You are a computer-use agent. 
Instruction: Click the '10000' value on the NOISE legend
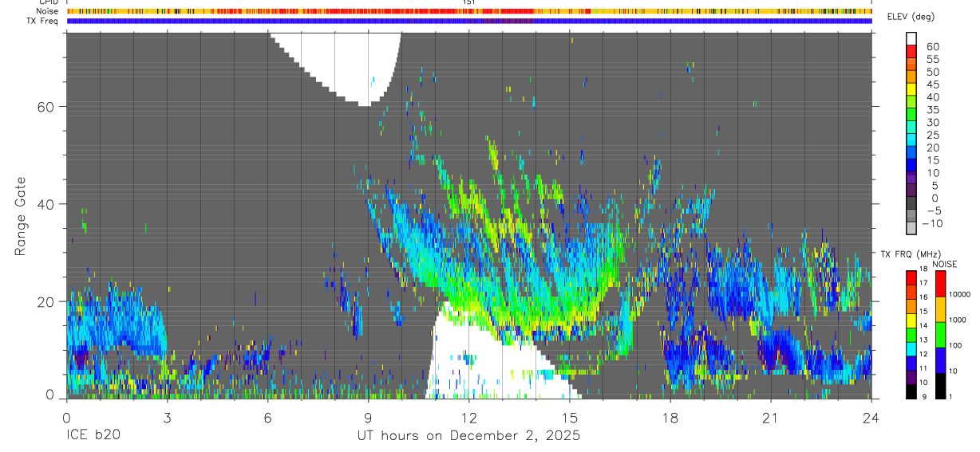[958, 294]
